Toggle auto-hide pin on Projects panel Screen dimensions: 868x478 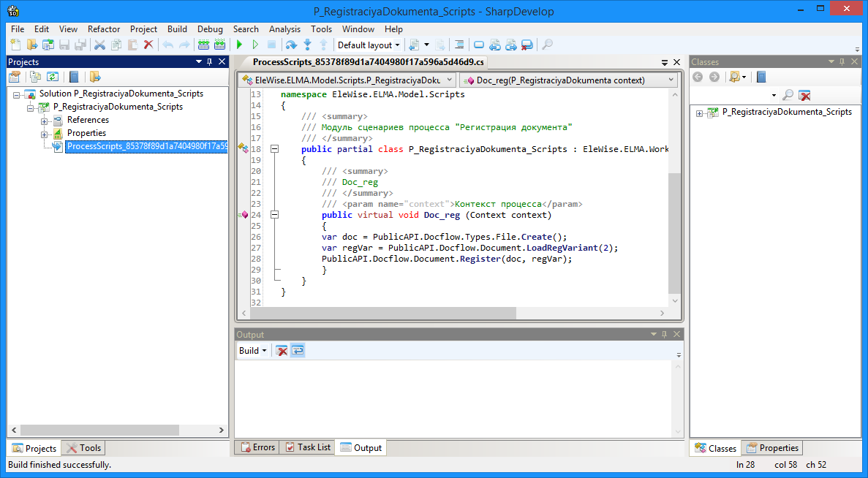click(210, 62)
